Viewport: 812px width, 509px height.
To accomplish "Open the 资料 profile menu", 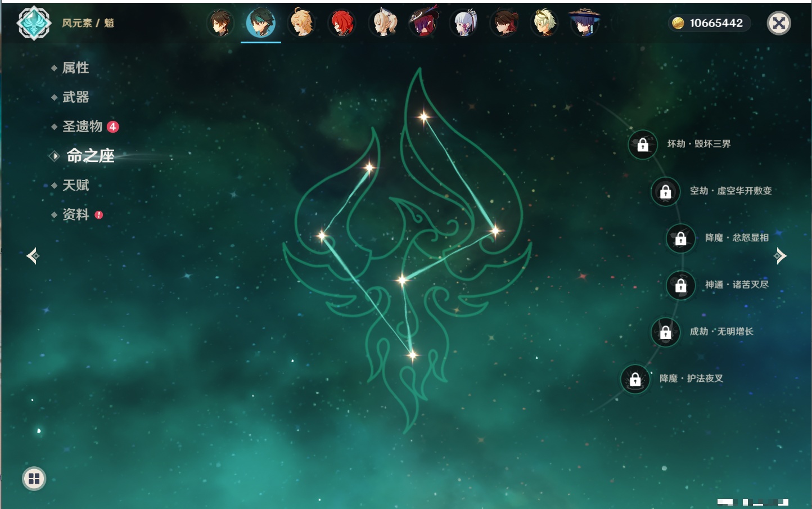I will 75,214.
